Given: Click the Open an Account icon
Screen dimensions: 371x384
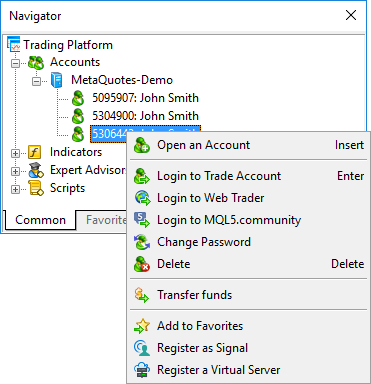Looking at the screenshot, I should coord(142,145).
